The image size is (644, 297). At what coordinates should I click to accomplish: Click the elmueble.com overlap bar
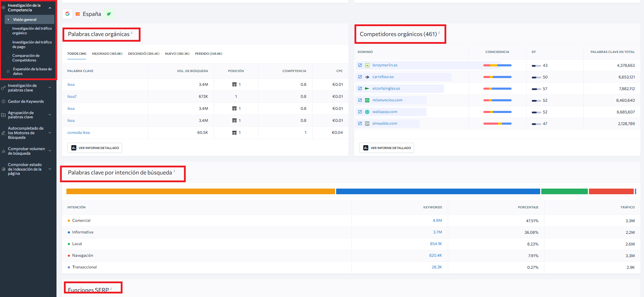point(497,124)
